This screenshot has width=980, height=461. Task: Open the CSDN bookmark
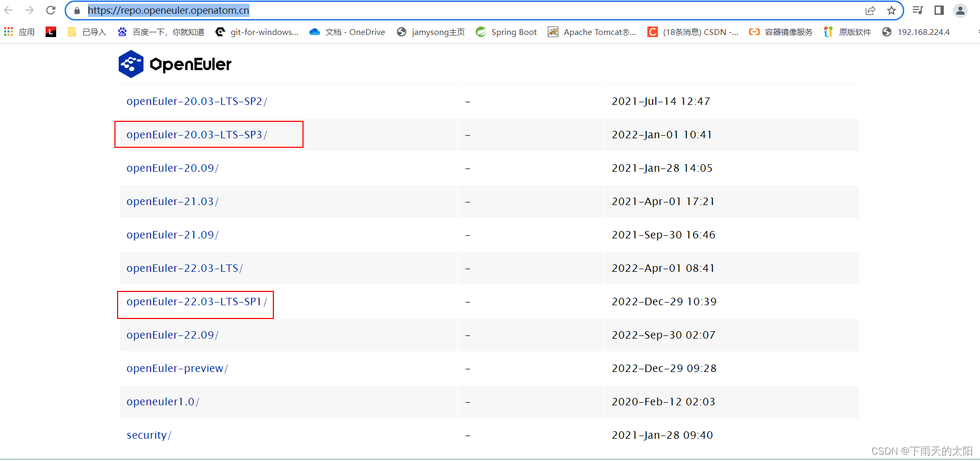point(693,32)
